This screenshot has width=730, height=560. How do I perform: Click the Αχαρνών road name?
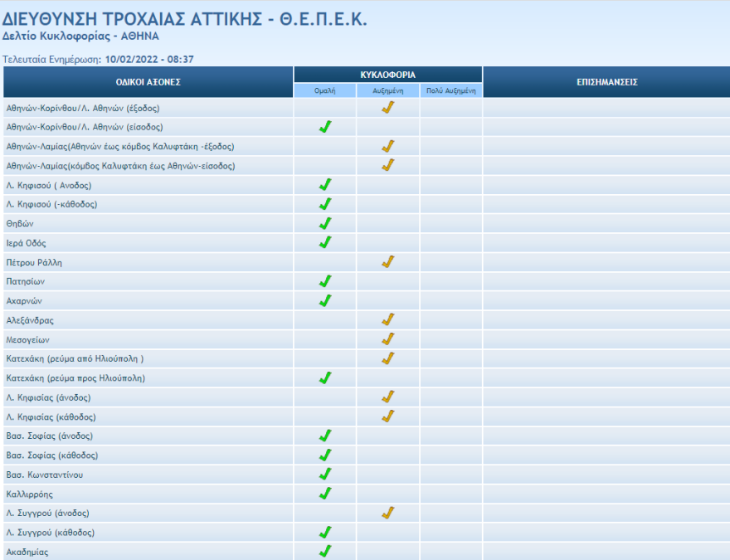[x=23, y=301]
